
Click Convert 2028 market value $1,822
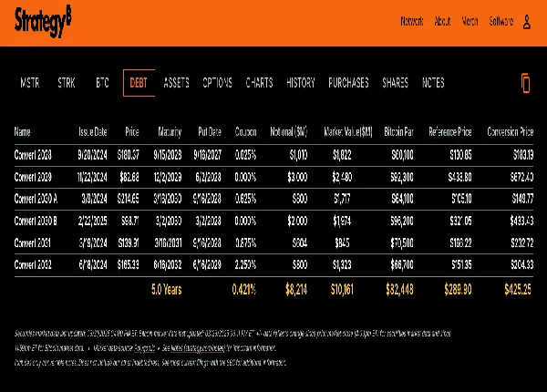[x=342, y=155]
